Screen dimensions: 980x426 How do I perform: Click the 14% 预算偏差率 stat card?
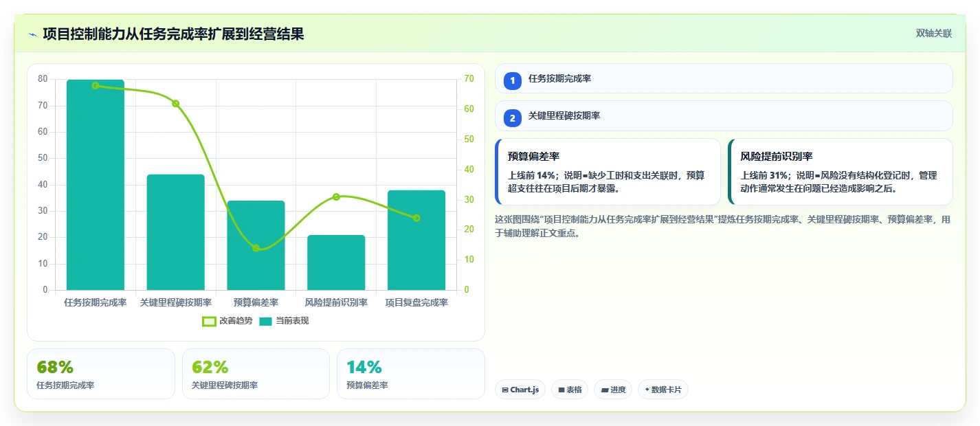[411, 374]
